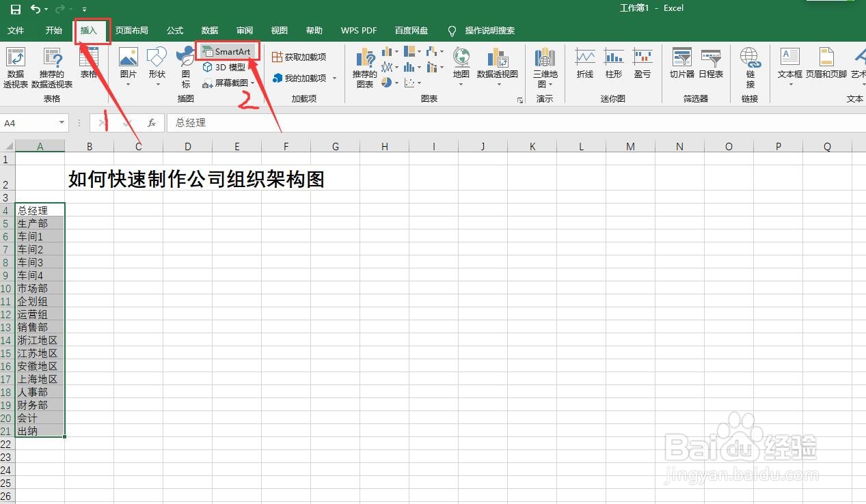Click the SmartArt button
Image resolution: width=866 pixels, height=504 pixels.
click(228, 52)
